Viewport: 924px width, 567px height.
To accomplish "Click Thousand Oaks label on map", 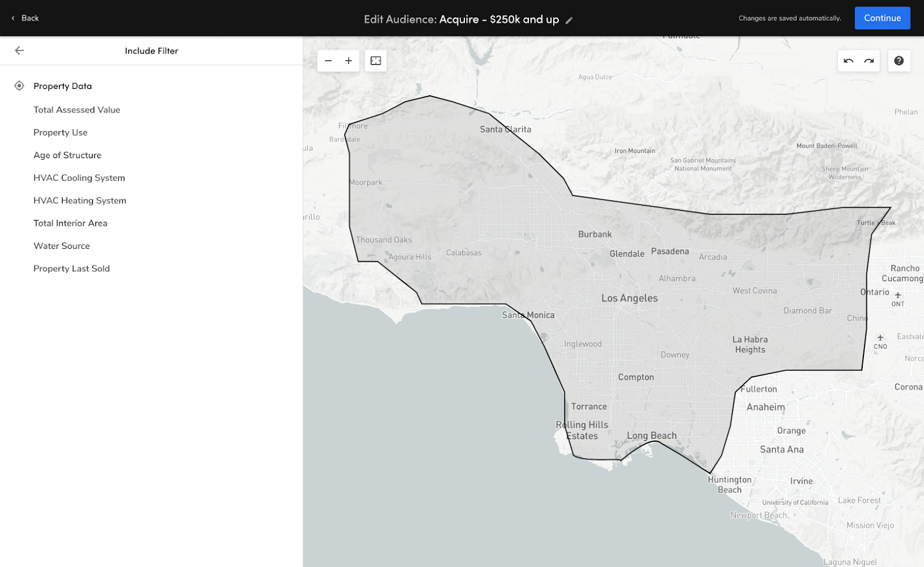I will (x=384, y=240).
